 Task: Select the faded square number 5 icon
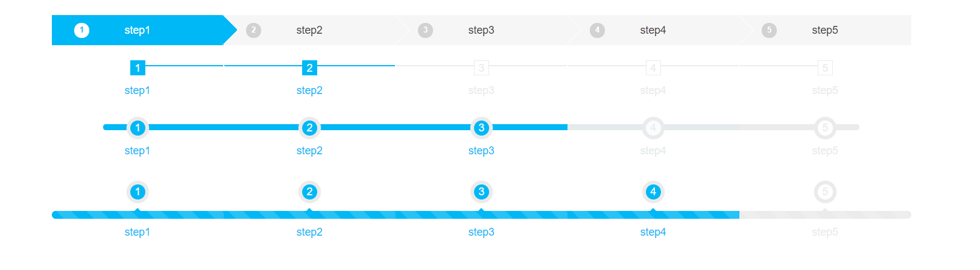pyautogui.click(x=825, y=68)
